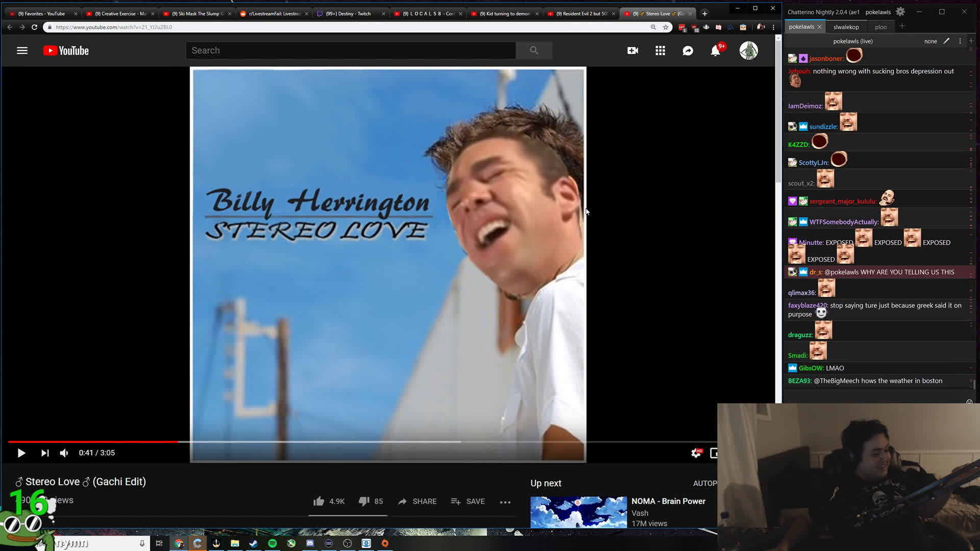Click the YouTube search magnifier button

point(534,51)
